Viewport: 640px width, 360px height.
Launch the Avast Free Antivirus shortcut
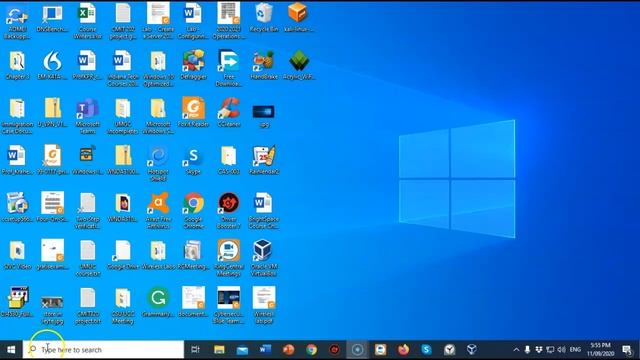click(158, 211)
